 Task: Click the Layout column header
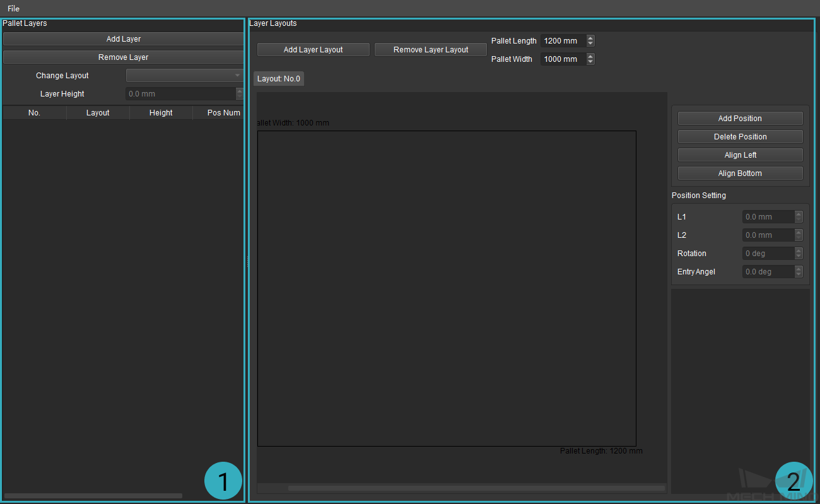coord(98,113)
